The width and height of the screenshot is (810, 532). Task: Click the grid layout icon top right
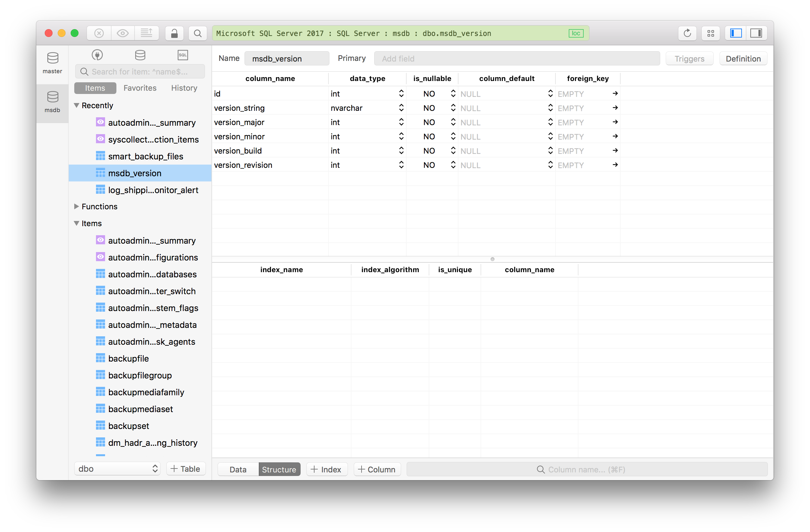[x=711, y=33]
